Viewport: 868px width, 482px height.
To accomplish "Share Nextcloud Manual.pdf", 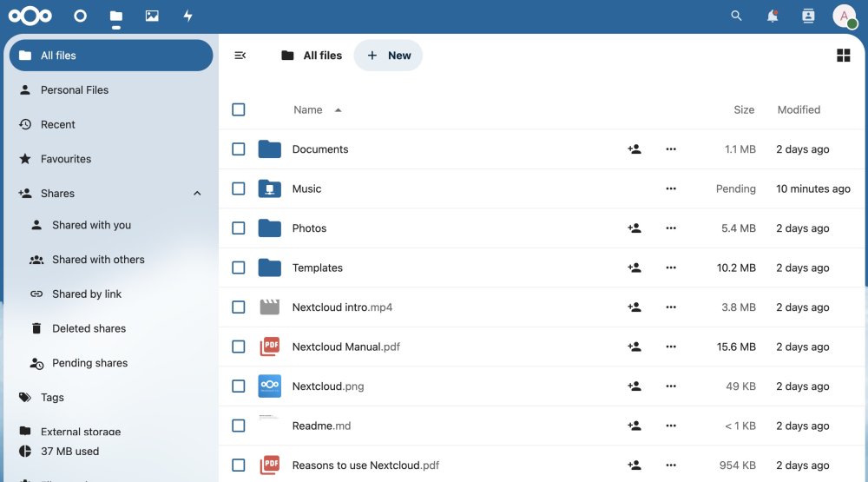I will [635, 347].
